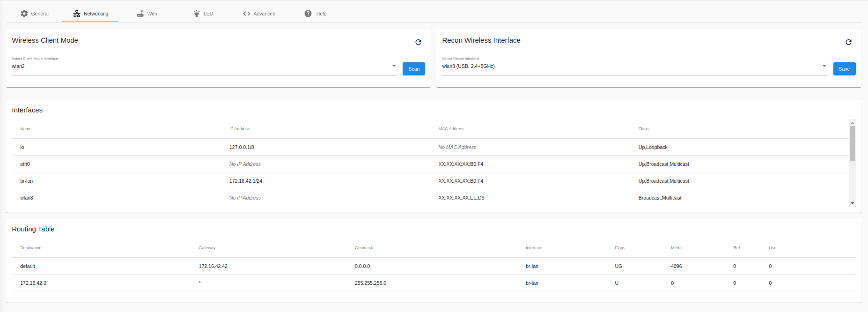Click the Destination column header
This screenshot has height=312, width=868.
pos(31,248)
